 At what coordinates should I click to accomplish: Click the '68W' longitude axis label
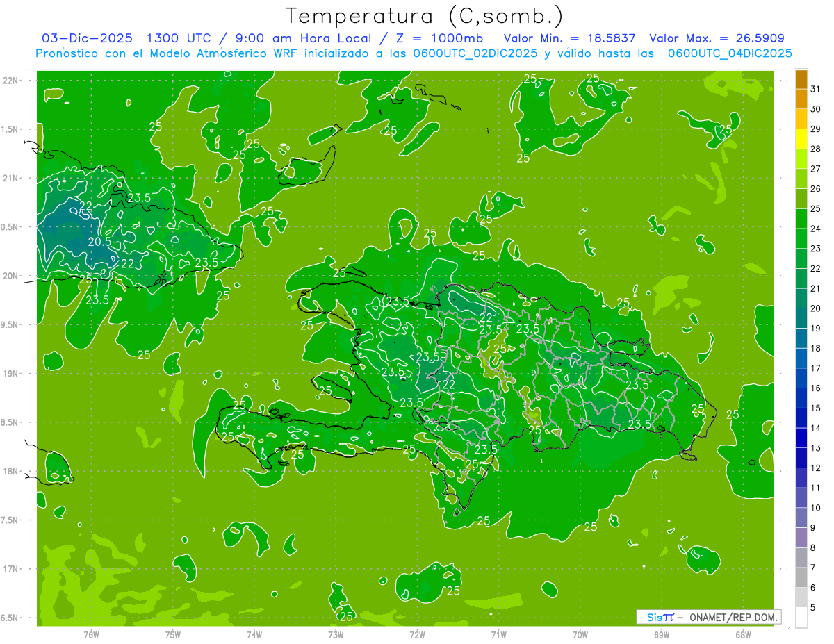click(x=743, y=634)
